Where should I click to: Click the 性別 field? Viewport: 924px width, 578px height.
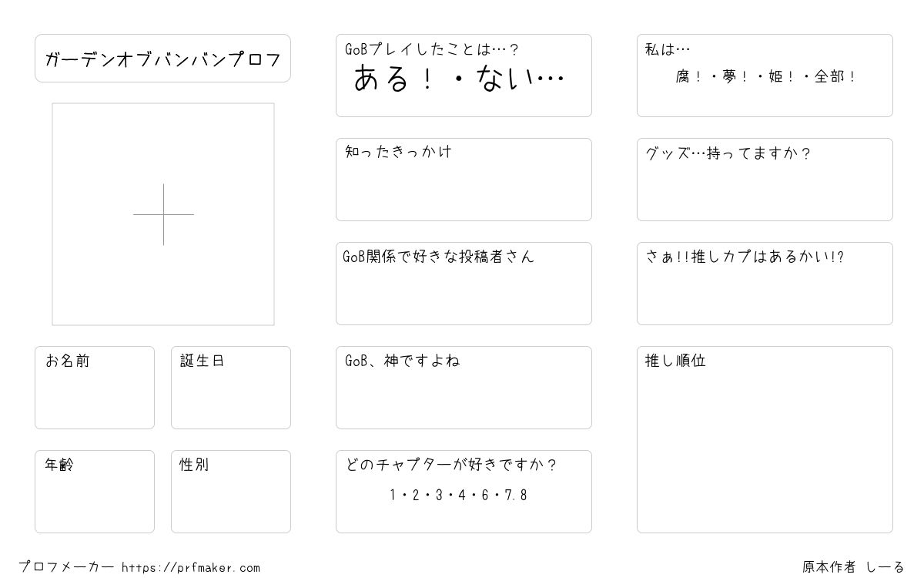[x=231, y=492]
